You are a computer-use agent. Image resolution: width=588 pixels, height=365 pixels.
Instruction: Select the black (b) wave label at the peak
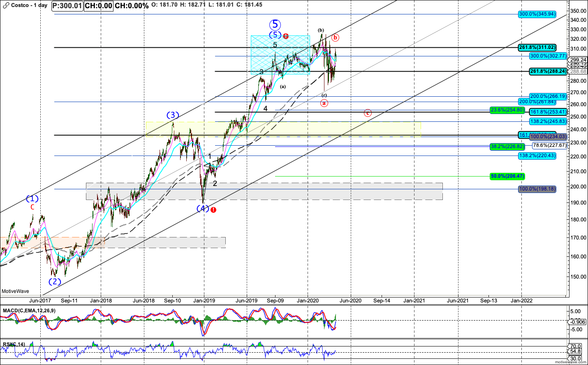[321, 30]
